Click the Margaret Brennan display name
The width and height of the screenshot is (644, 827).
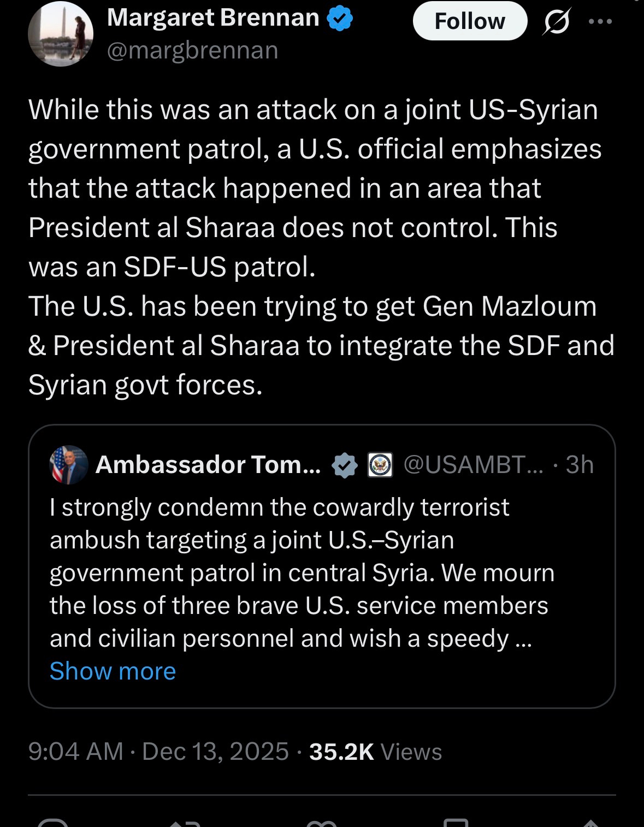click(x=213, y=18)
